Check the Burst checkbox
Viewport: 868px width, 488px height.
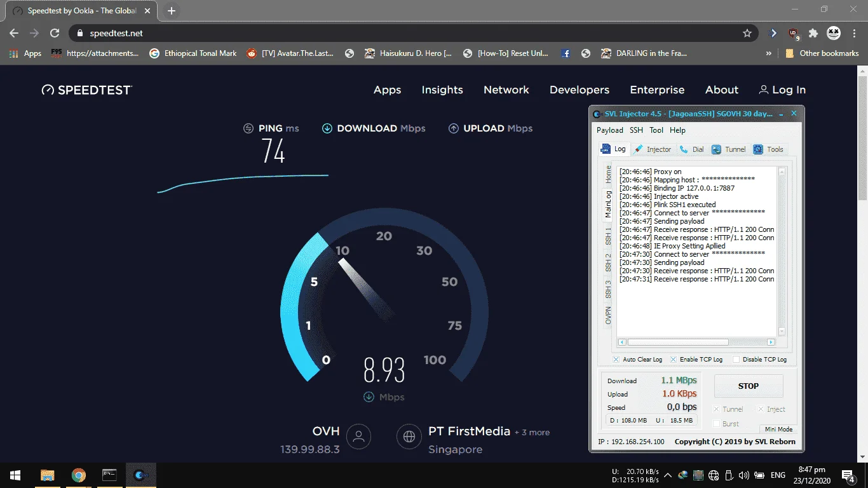pos(717,424)
